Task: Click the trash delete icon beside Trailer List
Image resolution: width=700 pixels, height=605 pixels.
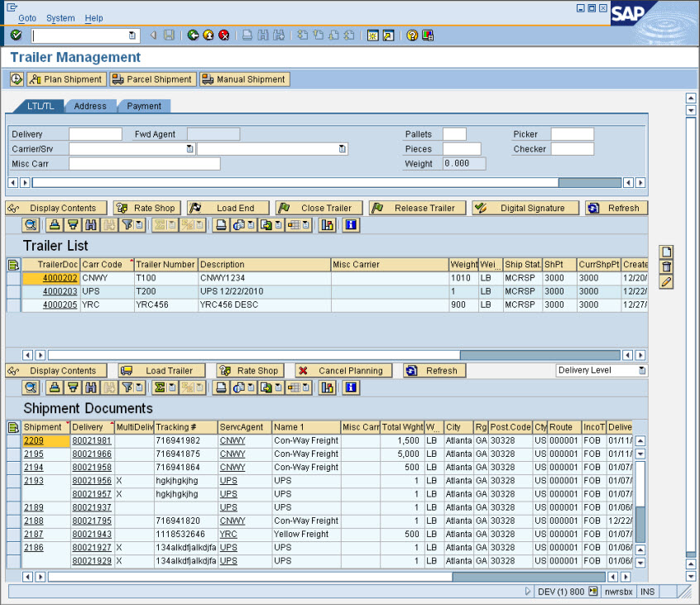Action: click(x=666, y=267)
